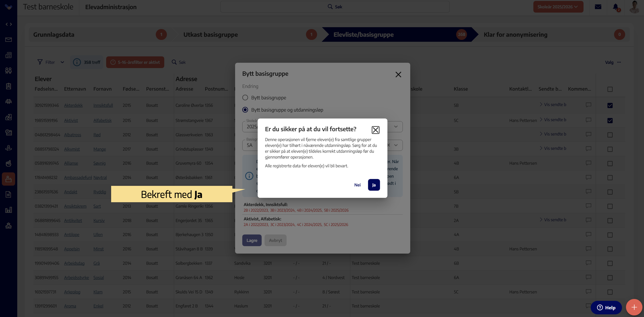Click the info icon in the dialog notice
Viewport: 644px width, 317px height.
pyautogui.click(x=249, y=176)
